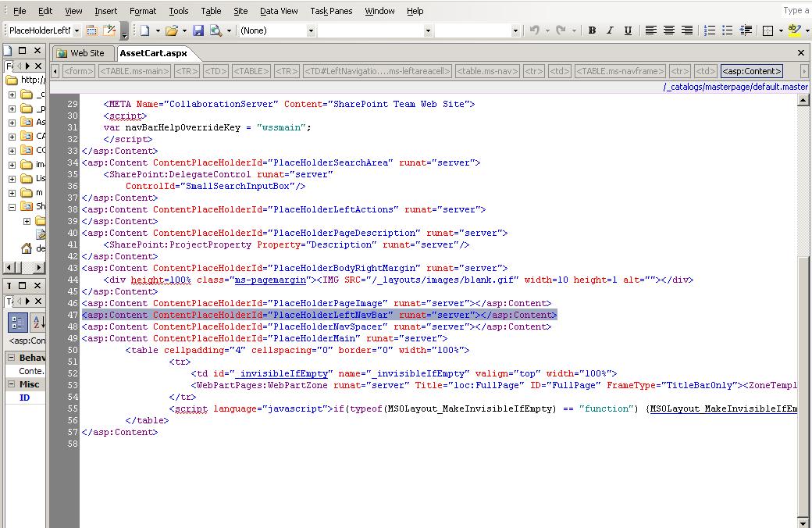Click the Open folder icon
Viewport: 812px width, 528px height.
coord(172,30)
